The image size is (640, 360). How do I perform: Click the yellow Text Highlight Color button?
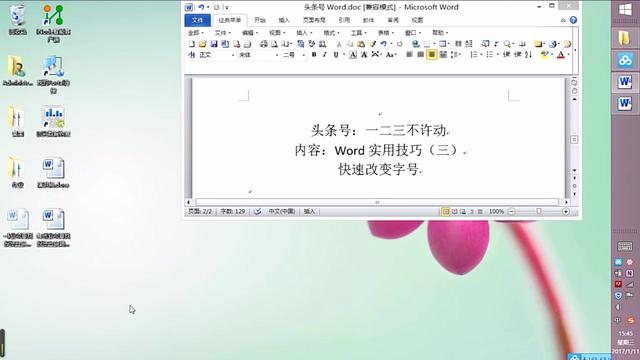coord(544,55)
